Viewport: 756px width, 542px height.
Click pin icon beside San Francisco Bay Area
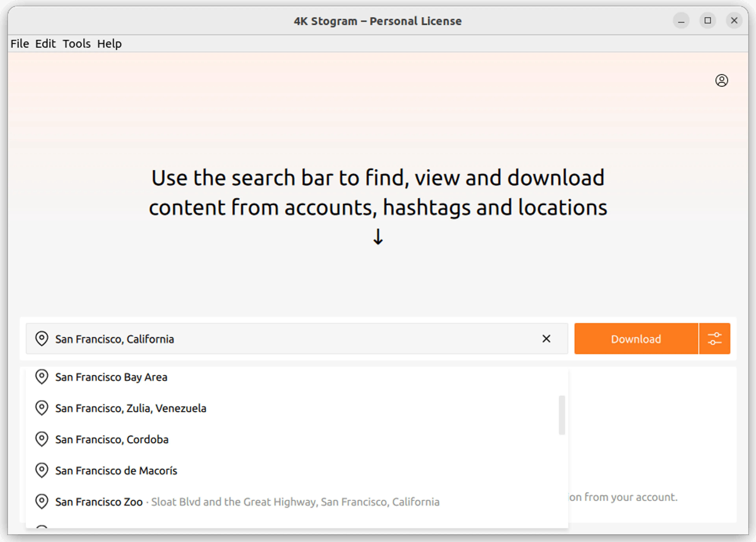tap(42, 377)
